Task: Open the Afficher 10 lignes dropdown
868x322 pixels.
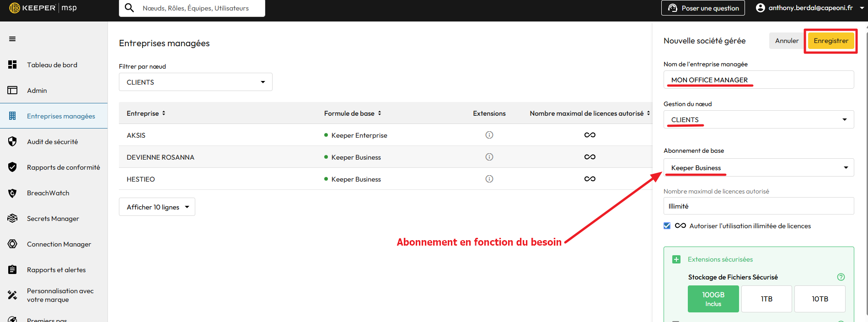Action: [x=157, y=207]
